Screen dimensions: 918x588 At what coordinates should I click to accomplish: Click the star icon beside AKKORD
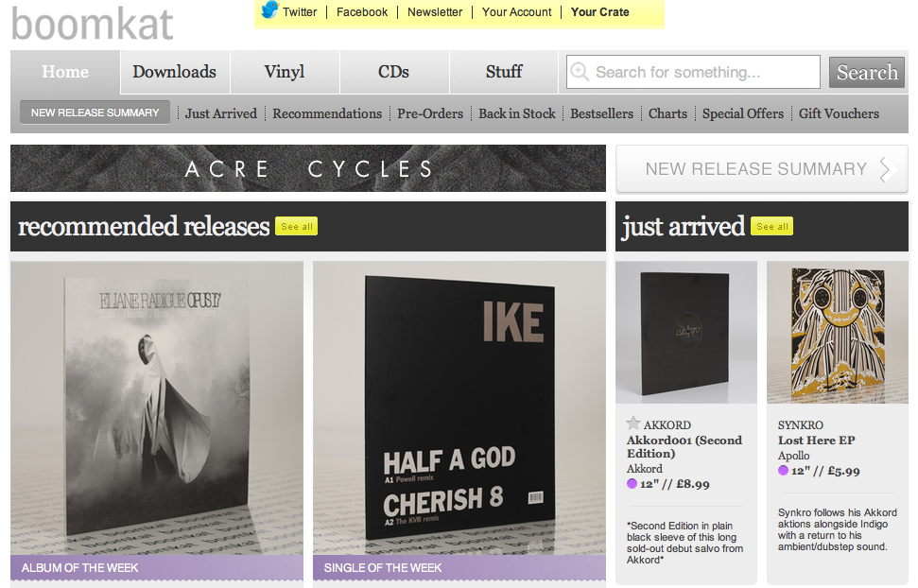click(632, 424)
